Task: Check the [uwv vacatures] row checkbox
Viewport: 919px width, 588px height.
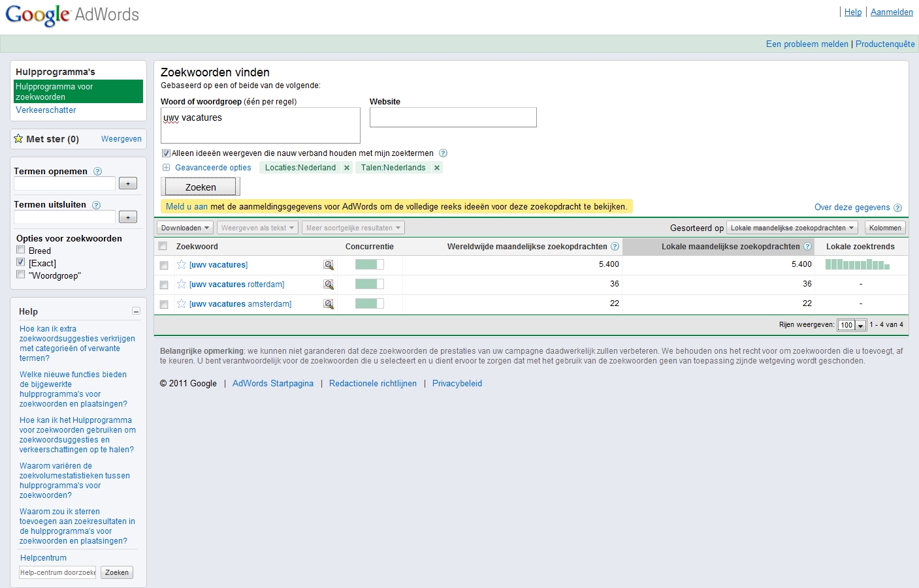Action: tap(164, 265)
